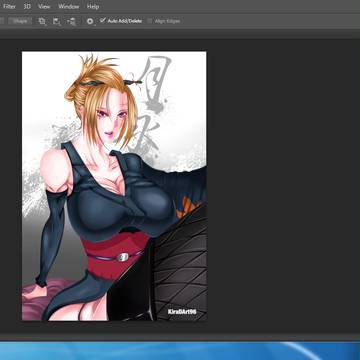Open the Window menu
Screen dimensions: 360x360
pyautogui.click(x=69, y=6)
